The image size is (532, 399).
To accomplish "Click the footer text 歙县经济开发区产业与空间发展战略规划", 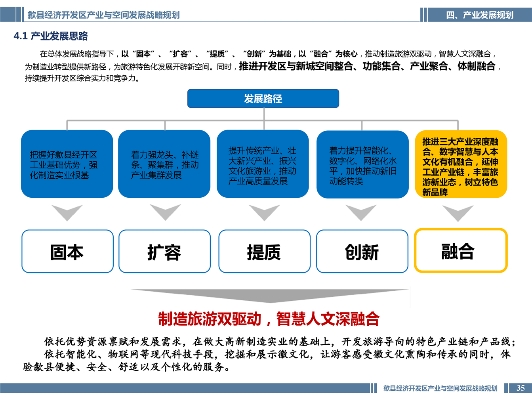I will click(x=440, y=388).
